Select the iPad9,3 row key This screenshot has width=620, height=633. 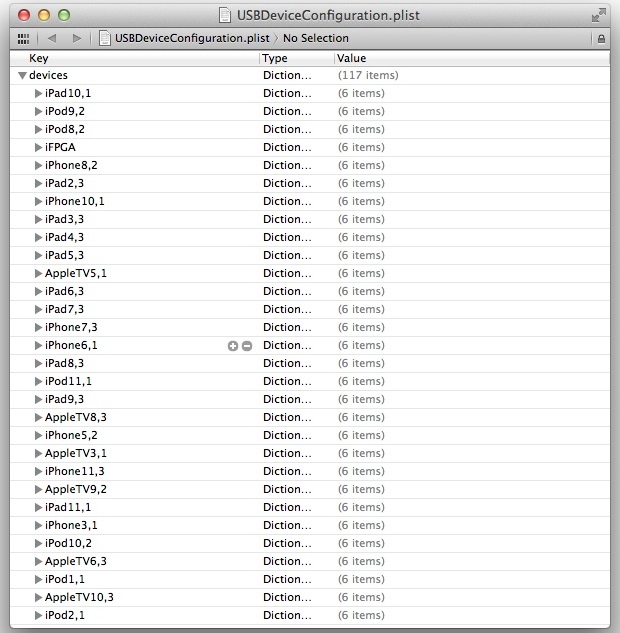[64, 399]
